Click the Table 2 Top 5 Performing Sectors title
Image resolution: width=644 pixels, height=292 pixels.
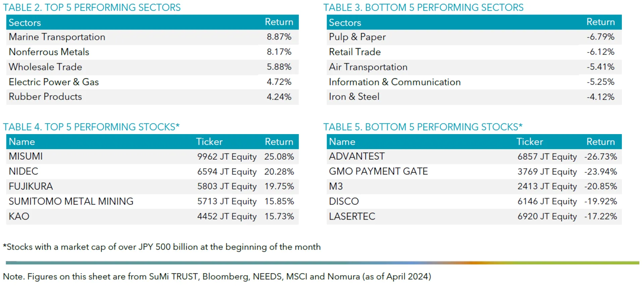[x=92, y=7]
